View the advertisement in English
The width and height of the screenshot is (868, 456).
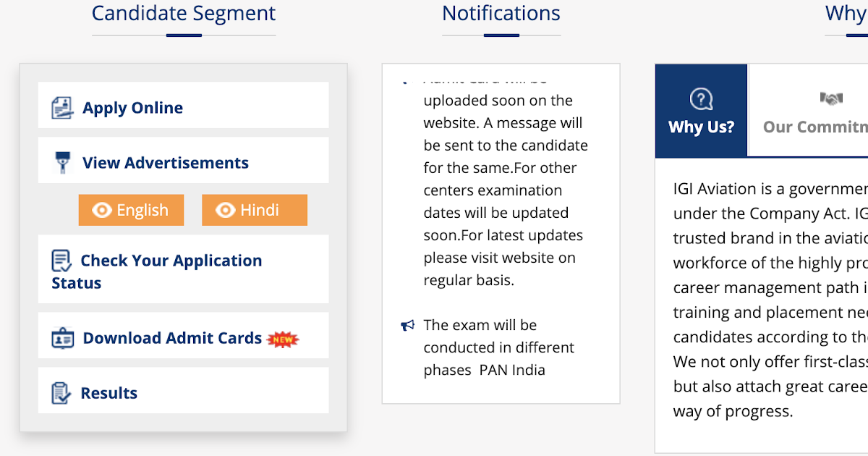coord(131,210)
